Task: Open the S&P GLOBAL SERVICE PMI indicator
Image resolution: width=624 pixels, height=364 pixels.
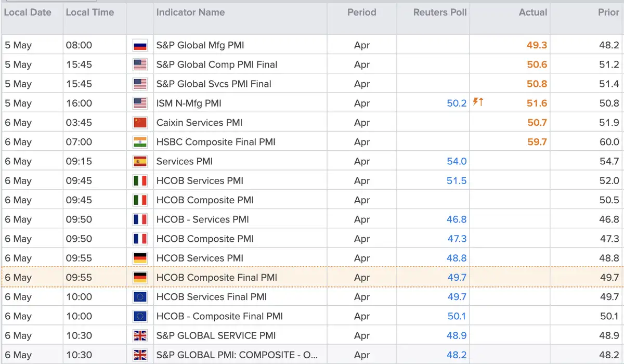Action: tap(216, 336)
